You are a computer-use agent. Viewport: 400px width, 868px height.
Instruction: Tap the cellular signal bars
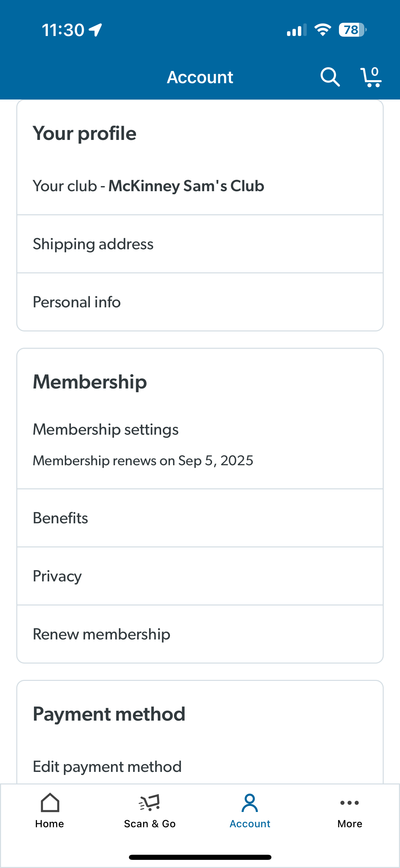297,30
